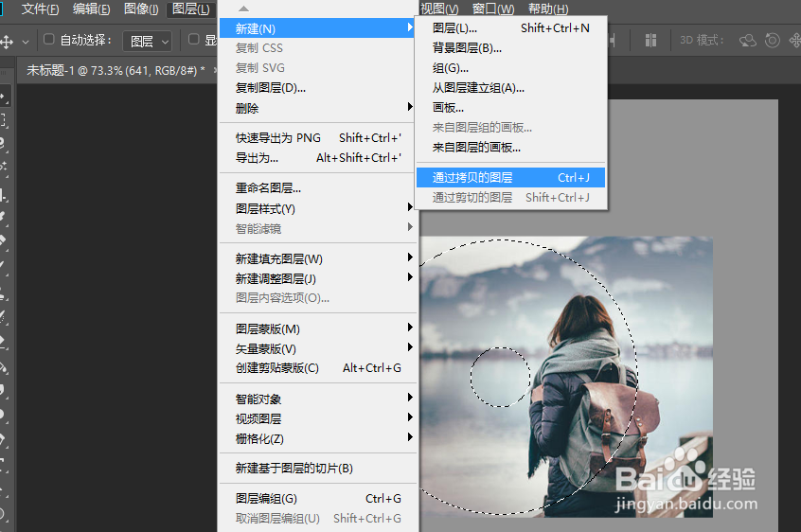Expand the 矢量蒙版(V) submenu
801x532 pixels.
(x=316, y=348)
